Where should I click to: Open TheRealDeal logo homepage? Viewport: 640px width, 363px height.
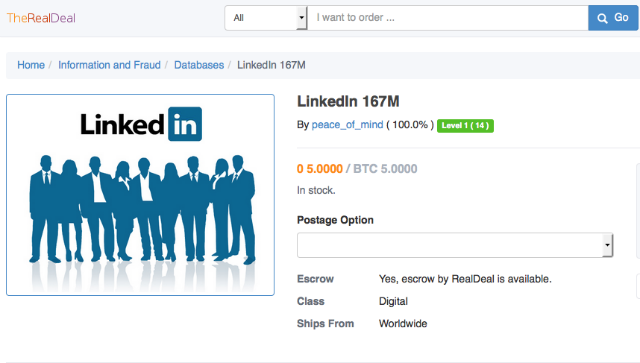tap(41, 18)
